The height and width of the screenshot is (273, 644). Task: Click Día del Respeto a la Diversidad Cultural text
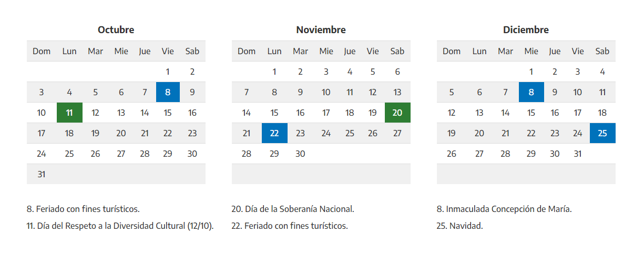[x=120, y=226]
